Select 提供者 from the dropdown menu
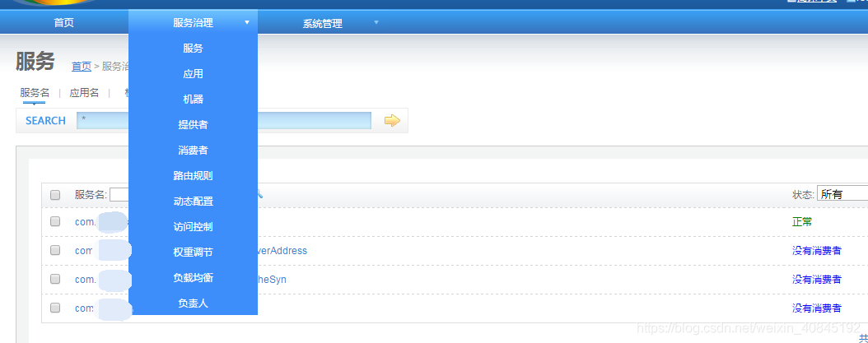Viewport: 868px width, 343px height. click(x=193, y=125)
